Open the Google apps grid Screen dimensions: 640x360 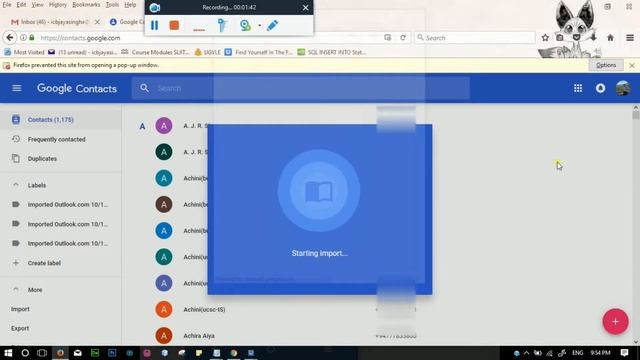[x=578, y=88]
